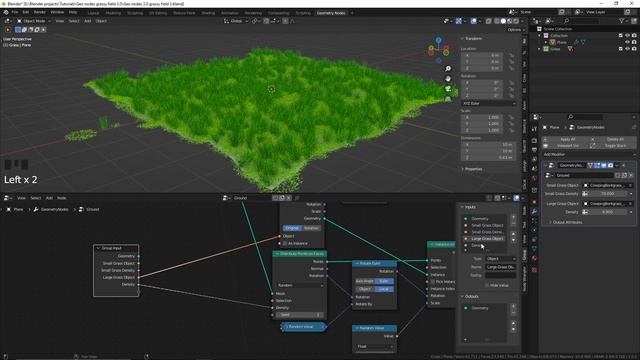Expand Output Attributes section
Screen dimensions: 640x360
566,222
